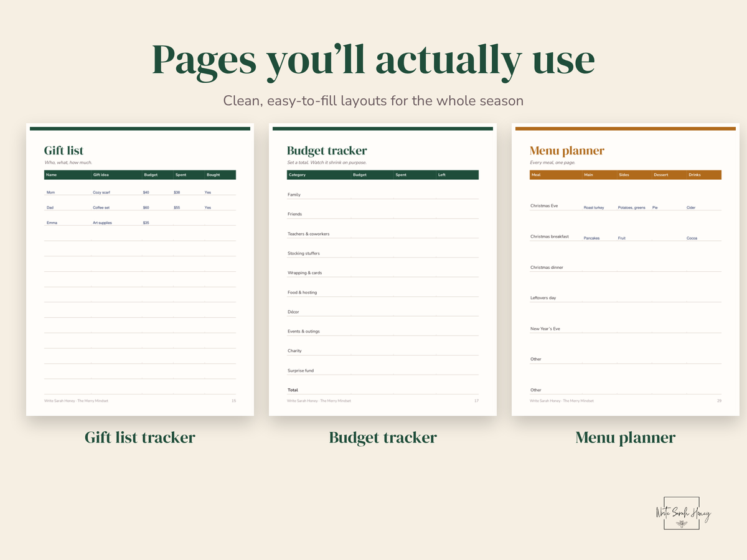747x560 pixels.
Task: Select the "Teachers & coworkers" category
Action: tap(308, 234)
